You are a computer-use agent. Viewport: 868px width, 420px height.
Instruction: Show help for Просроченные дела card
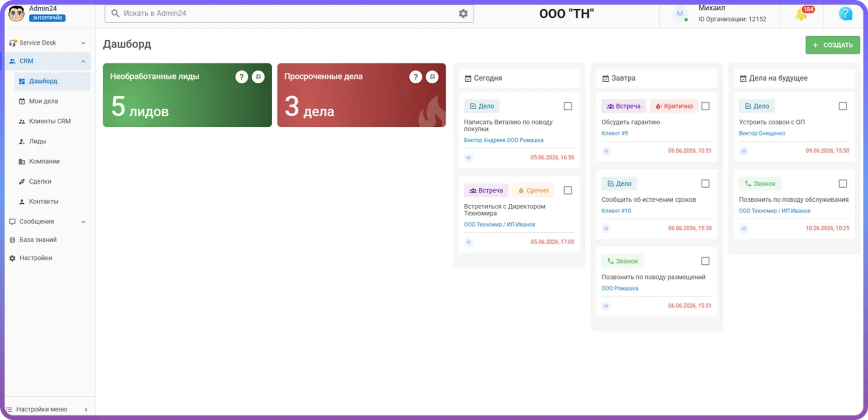coord(415,77)
